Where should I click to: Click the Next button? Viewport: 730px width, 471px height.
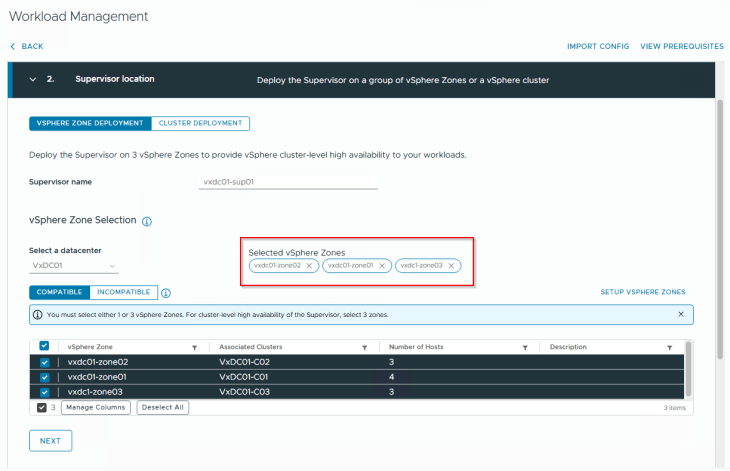50,440
